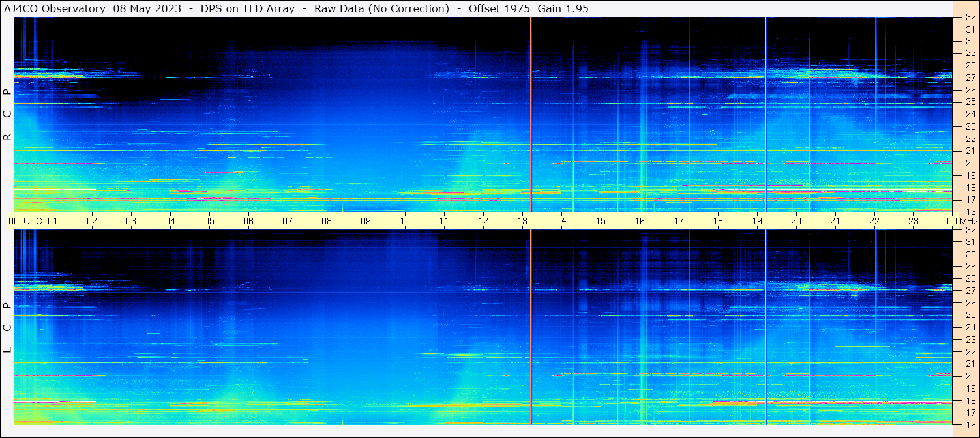Image resolution: width=980 pixels, height=438 pixels.
Task: Click the 16 MHz label of LCP panel
Action: tap(970, 424)
